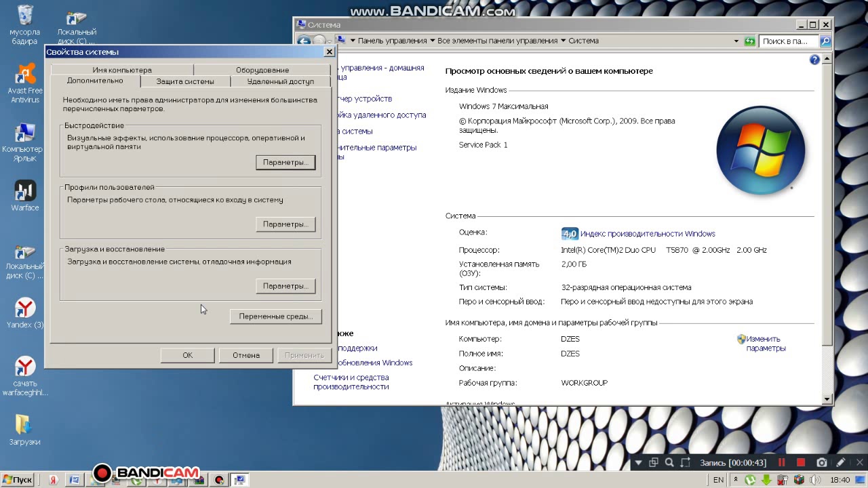Take a screenshot with the Bandicam camera icon

(x=822, y=462)
